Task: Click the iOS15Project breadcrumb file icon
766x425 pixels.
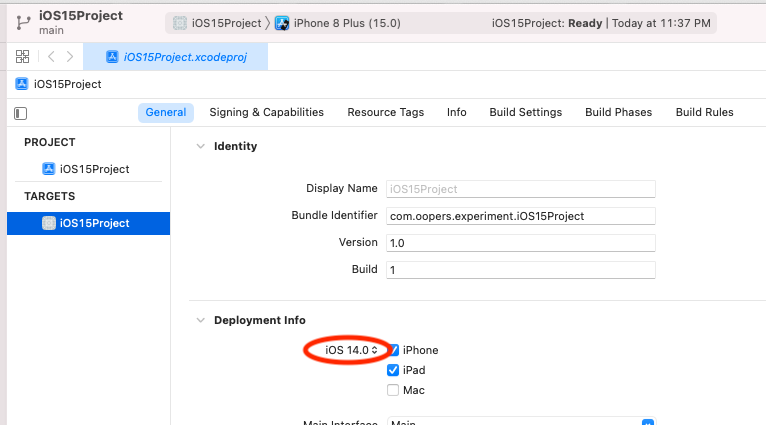Action: pos(22,84)
